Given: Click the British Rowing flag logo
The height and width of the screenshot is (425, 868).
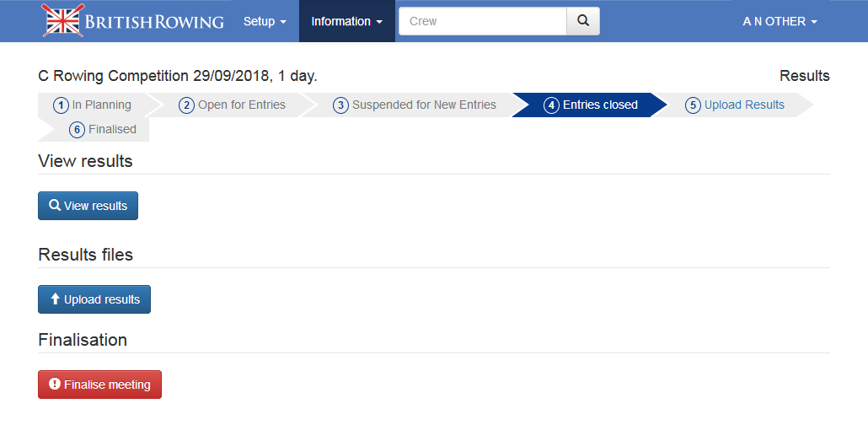Looking at the screenshot, I should pyautogui.click(x=63, y=21).
